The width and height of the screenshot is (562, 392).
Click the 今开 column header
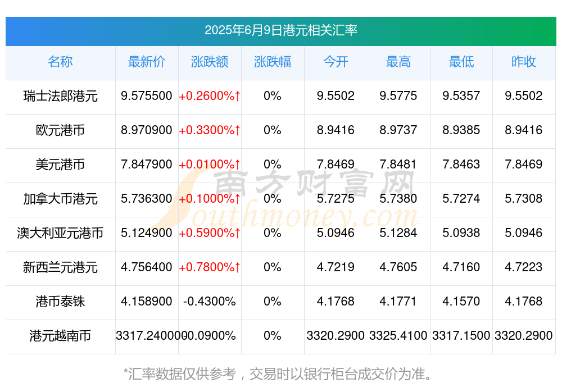pyautogui.click(x=336, y=62)
